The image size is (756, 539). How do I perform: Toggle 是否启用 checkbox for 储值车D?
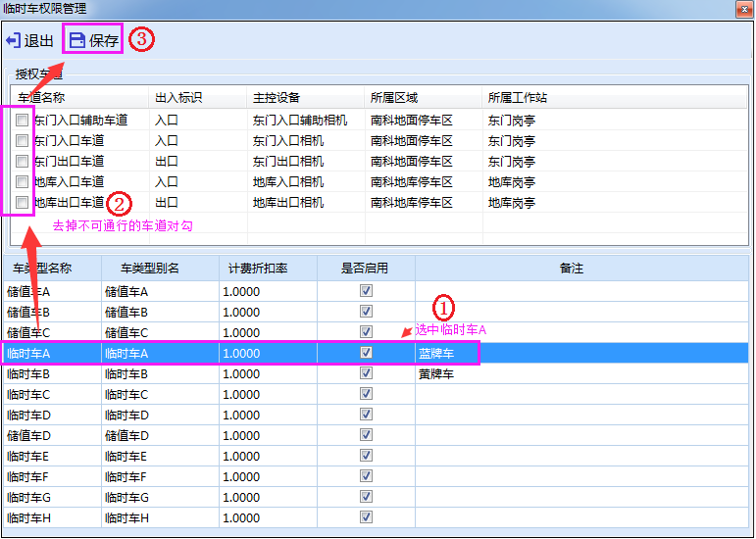click(366, 435)
